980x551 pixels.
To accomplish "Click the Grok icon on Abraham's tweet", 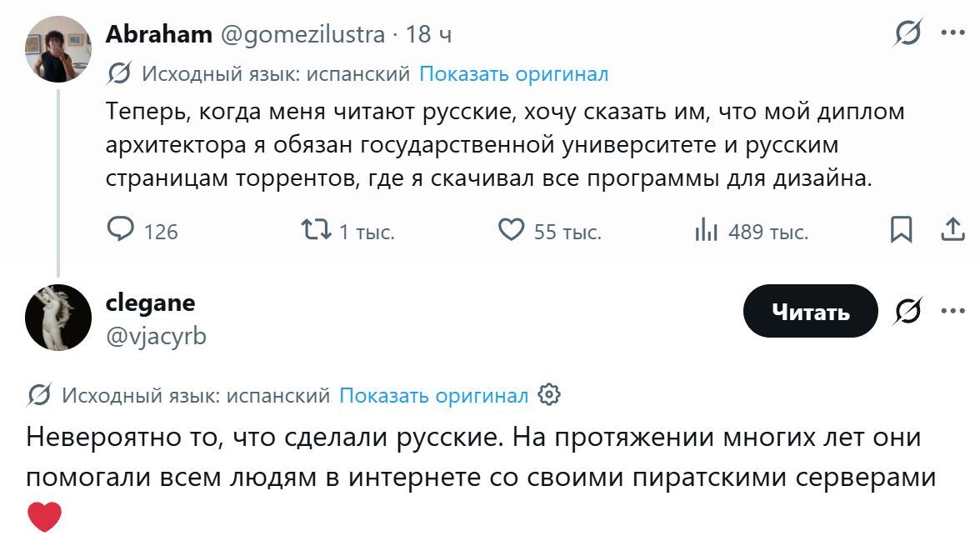I will pos(907,34).
